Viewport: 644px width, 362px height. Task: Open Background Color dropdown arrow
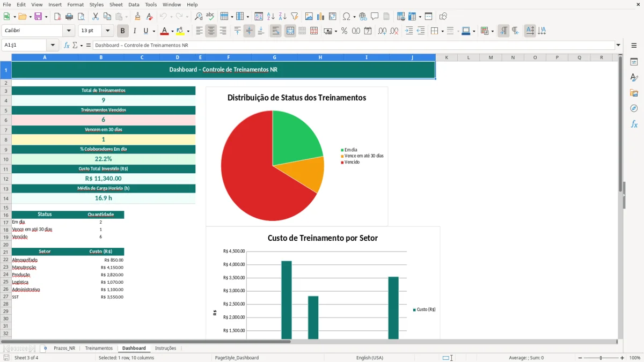click(188, 31)
